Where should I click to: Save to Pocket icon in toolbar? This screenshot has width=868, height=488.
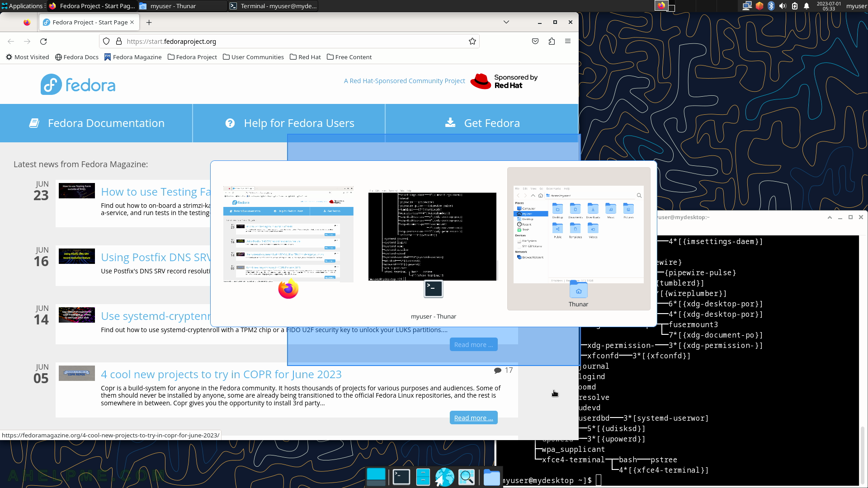pyautogui.click(x=535, y=41)
